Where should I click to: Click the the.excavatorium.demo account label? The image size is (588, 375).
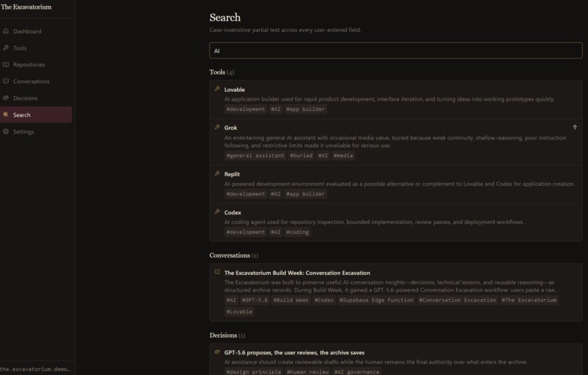35,369
